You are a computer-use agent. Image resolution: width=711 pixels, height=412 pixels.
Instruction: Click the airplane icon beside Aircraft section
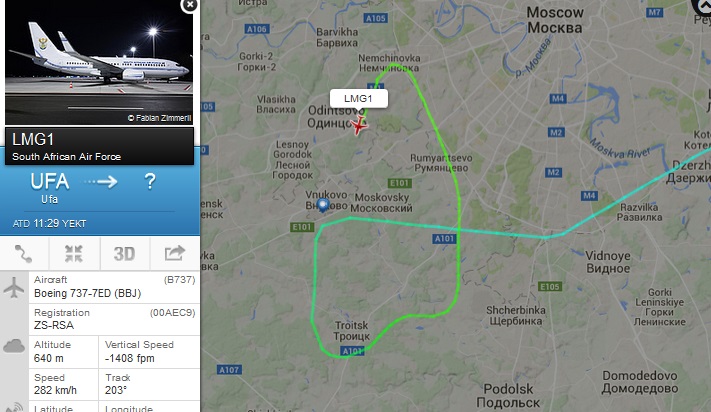pyautogui.click(x=14, y=287)
